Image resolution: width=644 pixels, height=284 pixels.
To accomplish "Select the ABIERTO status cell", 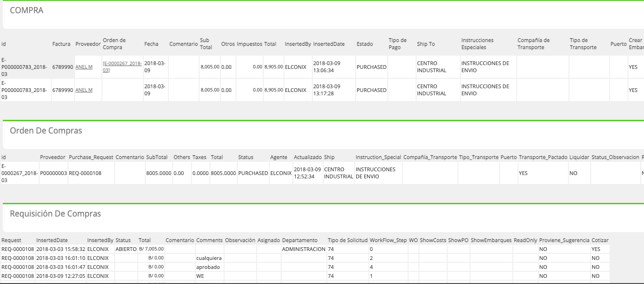I will click(x=126, y=249).
